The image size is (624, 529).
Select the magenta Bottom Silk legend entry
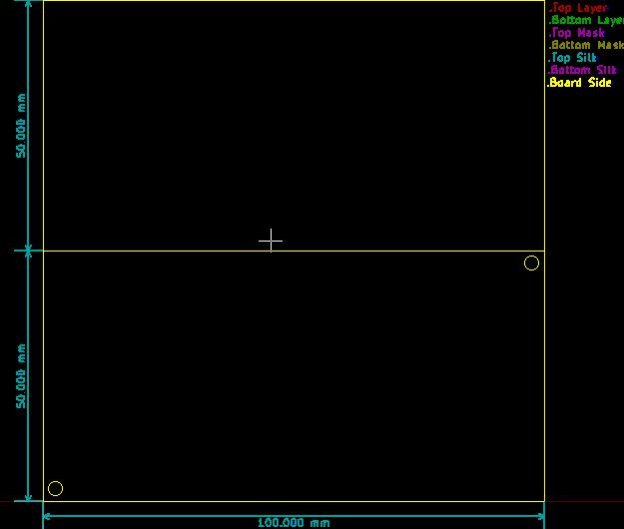click(x=582, y=70)
